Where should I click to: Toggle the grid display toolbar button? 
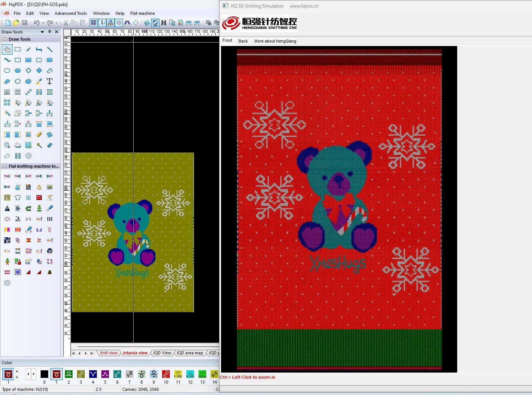pyautogui.click(x=93, y=23)
